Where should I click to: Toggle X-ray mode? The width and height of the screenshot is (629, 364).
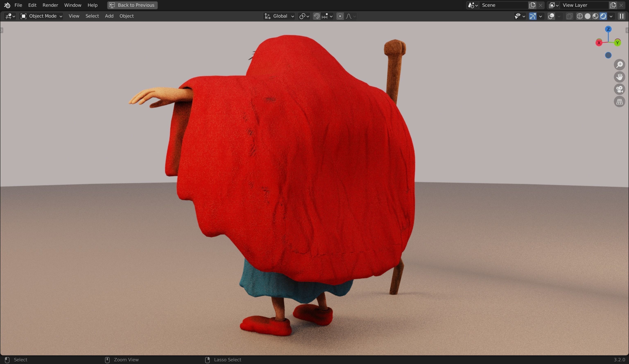569,16
